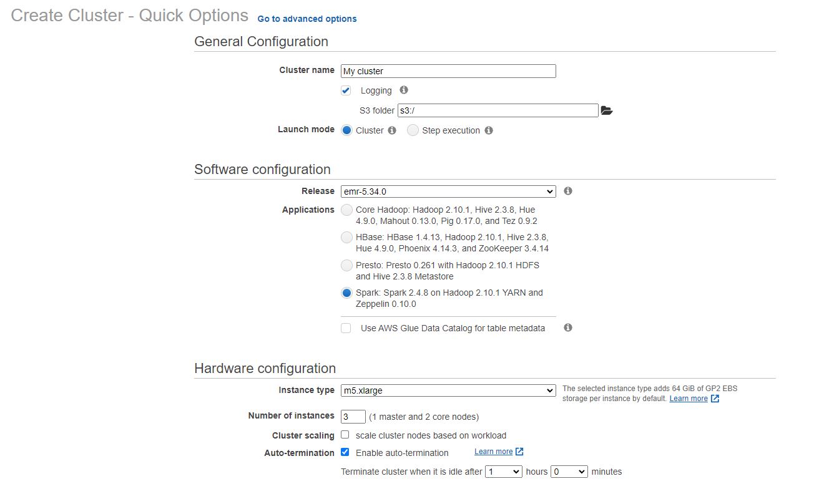Click external link icon beside auto-termination Learn more

519,452
